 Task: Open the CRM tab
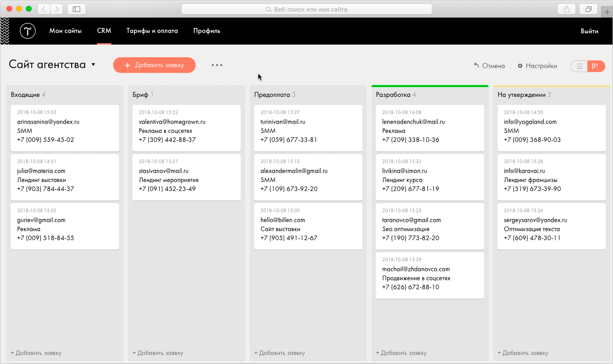coord(104,31)
